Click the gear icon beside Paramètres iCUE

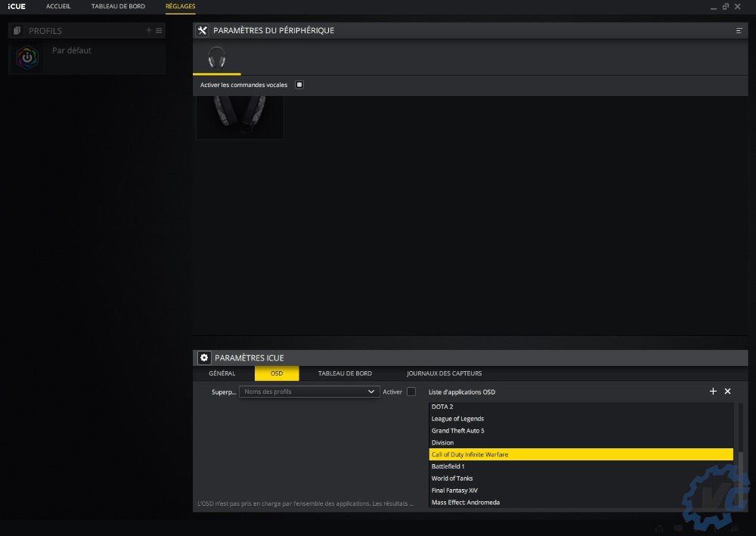click(x=203, y=358)
